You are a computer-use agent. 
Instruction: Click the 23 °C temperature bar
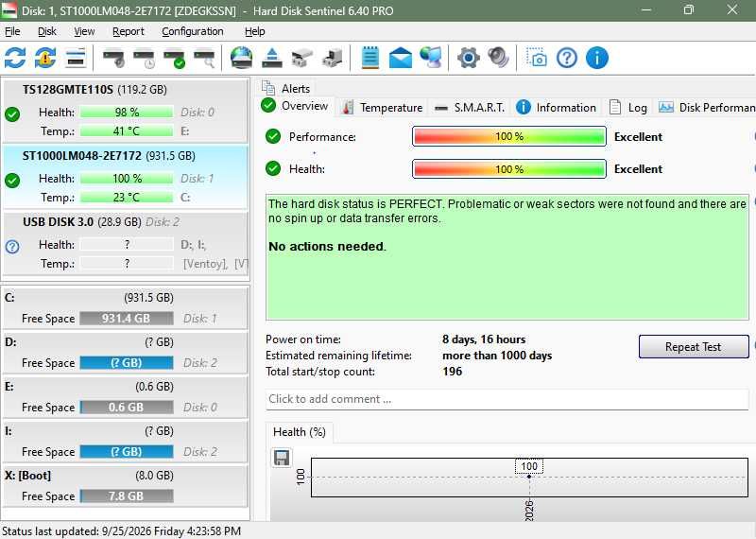pyautogui.click(x=127, y=198)
